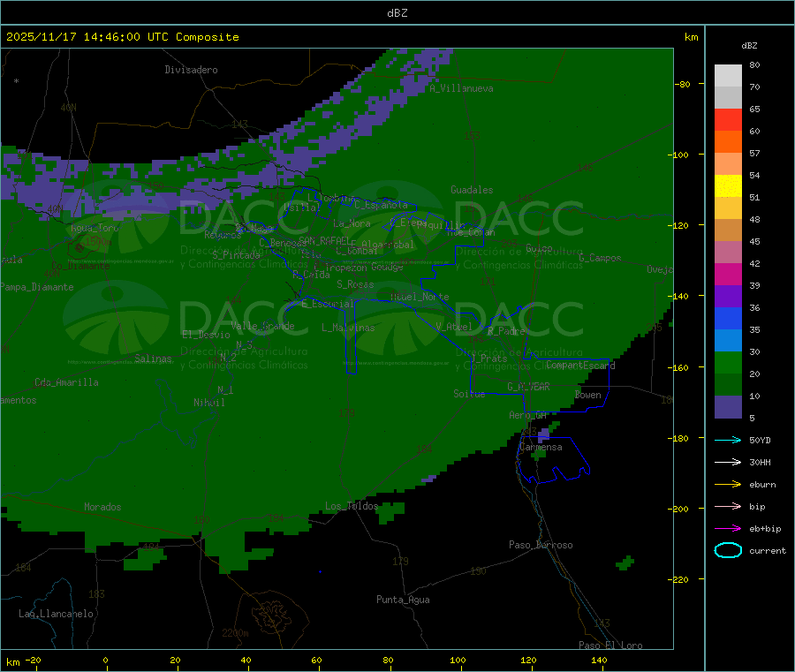Click the 'Nihuil' map label

pos(209,403)
